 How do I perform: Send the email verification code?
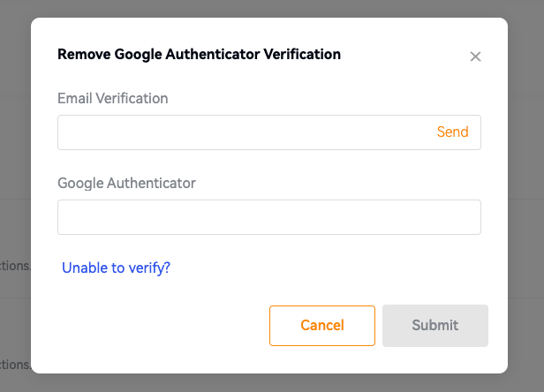coord(452,132)
